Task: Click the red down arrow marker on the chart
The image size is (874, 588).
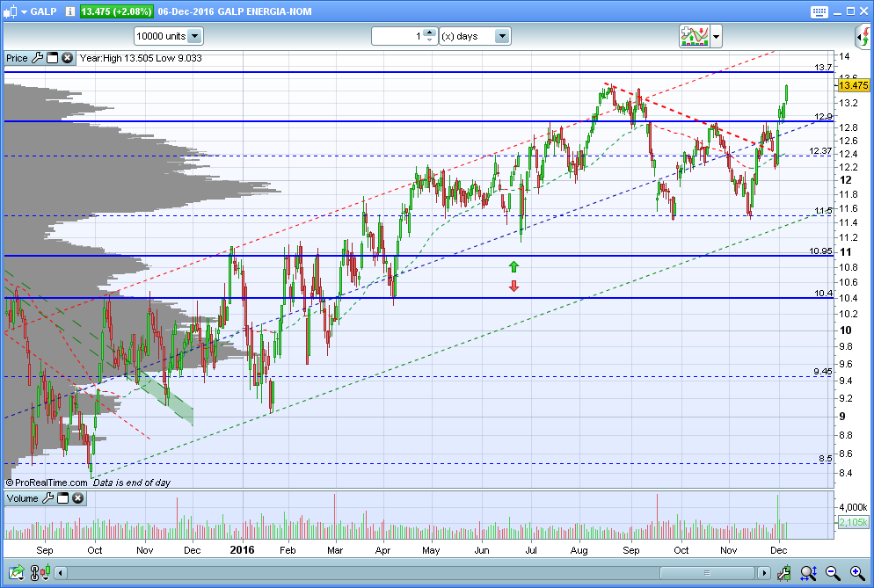Action: pyautogui.click(x=513, y=287)
